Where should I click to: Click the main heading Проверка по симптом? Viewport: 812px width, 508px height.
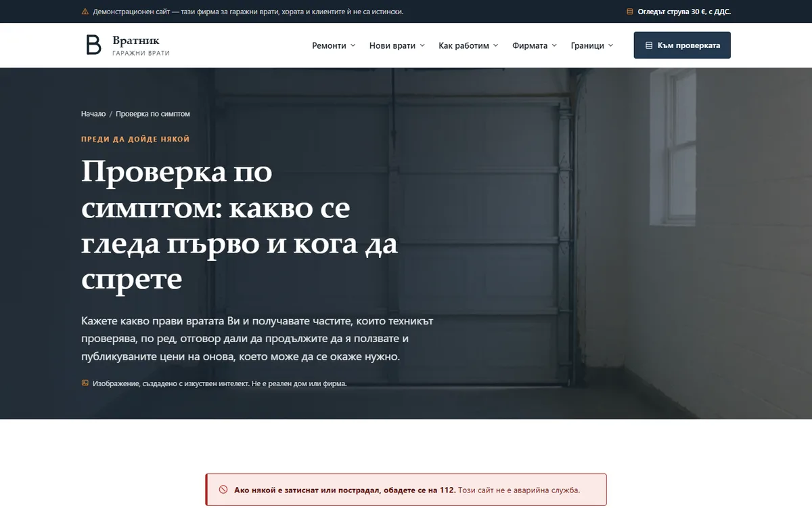pos(240,226)
